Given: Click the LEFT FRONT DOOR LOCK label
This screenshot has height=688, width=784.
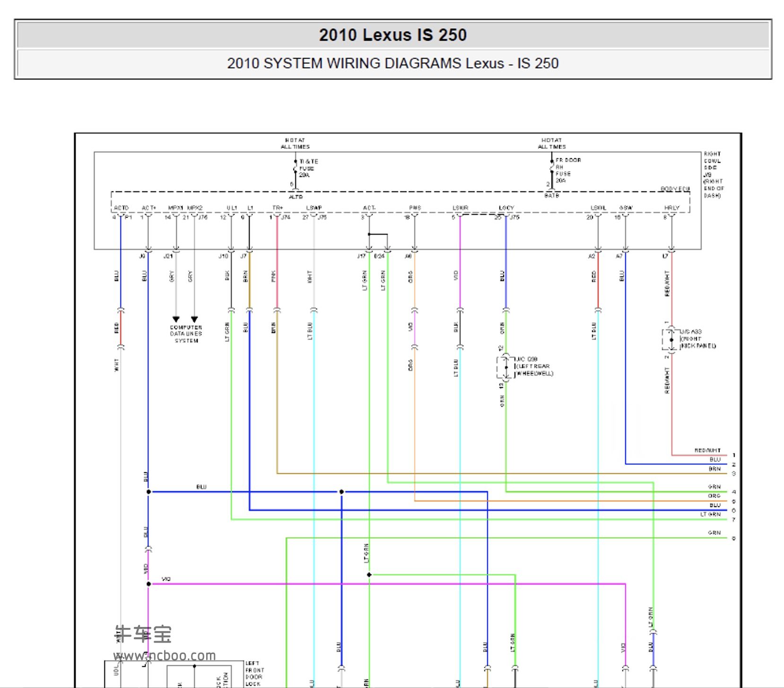Looking at the screenshot, I should click(255, 674).
